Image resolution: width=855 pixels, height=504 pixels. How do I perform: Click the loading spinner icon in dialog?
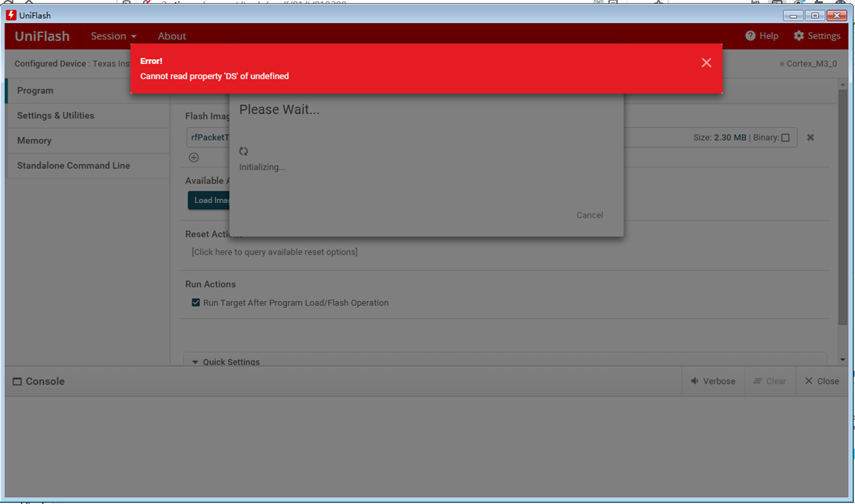click(243, 151)
